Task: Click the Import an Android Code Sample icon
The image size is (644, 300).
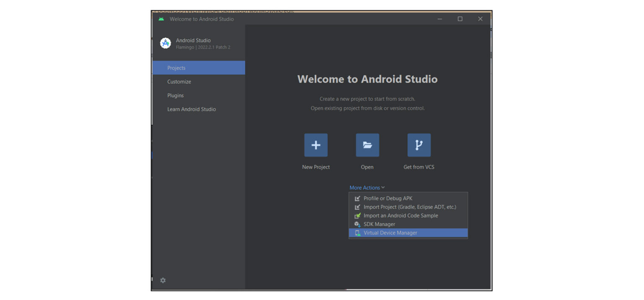Action: (357, 215)
